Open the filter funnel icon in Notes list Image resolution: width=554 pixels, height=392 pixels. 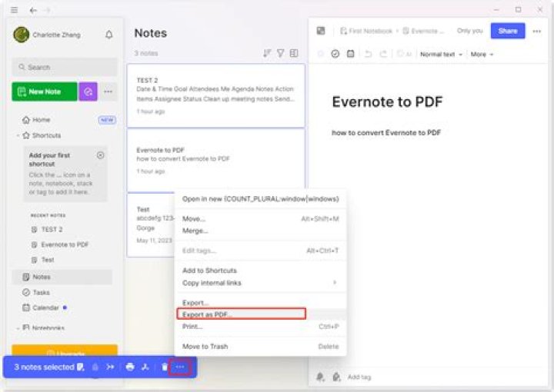[x=280, y=53]
